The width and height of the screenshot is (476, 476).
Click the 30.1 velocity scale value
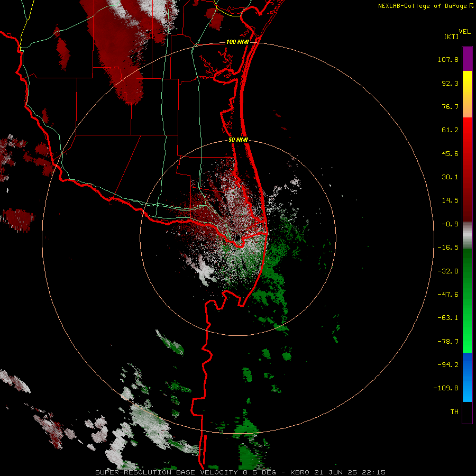(x=450, y=177)
